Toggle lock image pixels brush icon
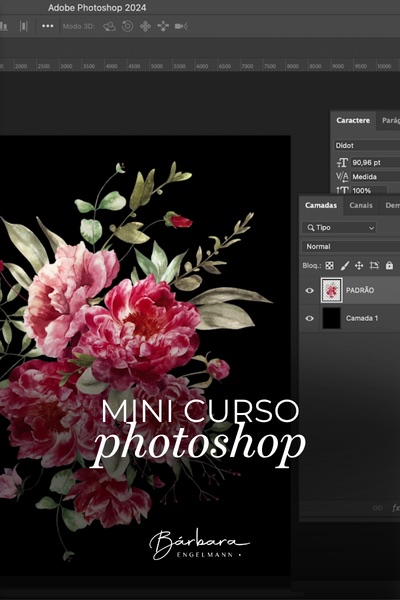The image size is (400, 600). (x=345, y=266)
